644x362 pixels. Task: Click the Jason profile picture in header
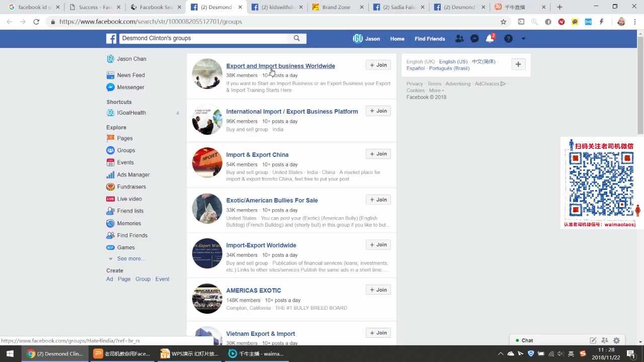click(358, 39)
